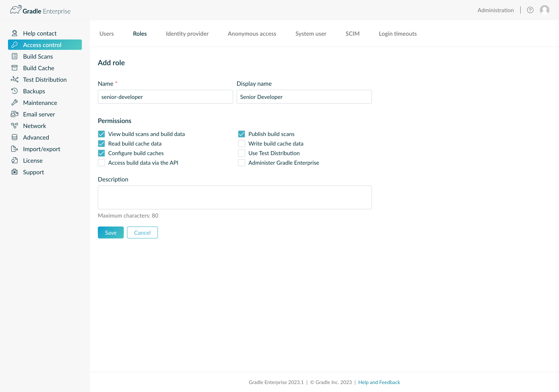Click the Administration header link
Viewport: 559px width, 392px height.
(x=496, y=10)
